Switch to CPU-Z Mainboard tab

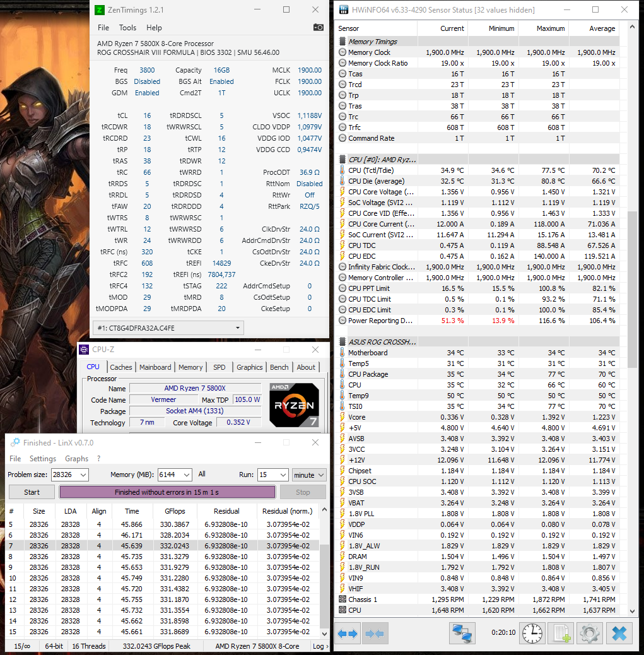[x=155, y=367]
